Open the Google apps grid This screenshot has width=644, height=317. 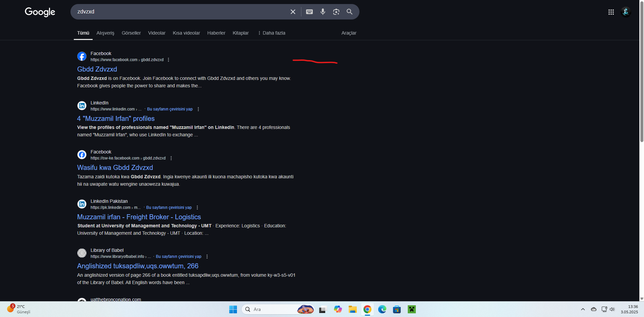click(611, 12)
